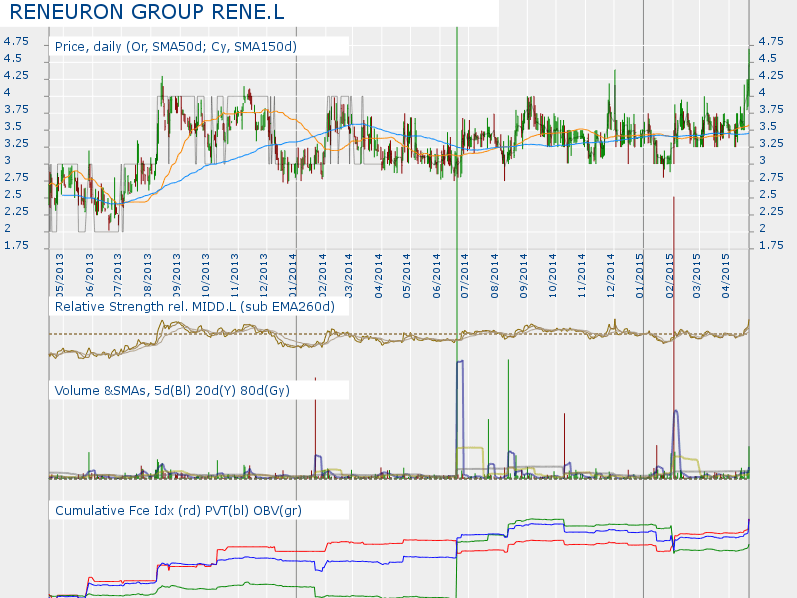Click the 02/2015 date axis label
This screenshot has height=598, width=797.
pyautogui.click(x=669, y=276)
